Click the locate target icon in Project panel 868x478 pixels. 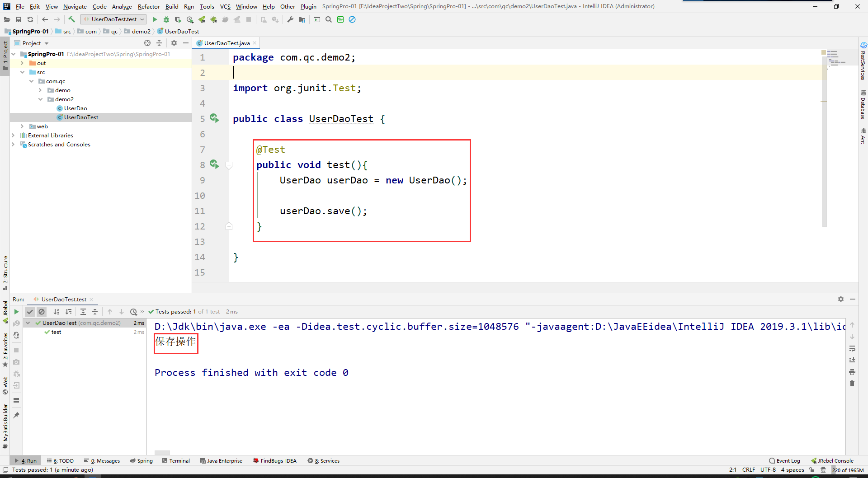coord(147,43)
